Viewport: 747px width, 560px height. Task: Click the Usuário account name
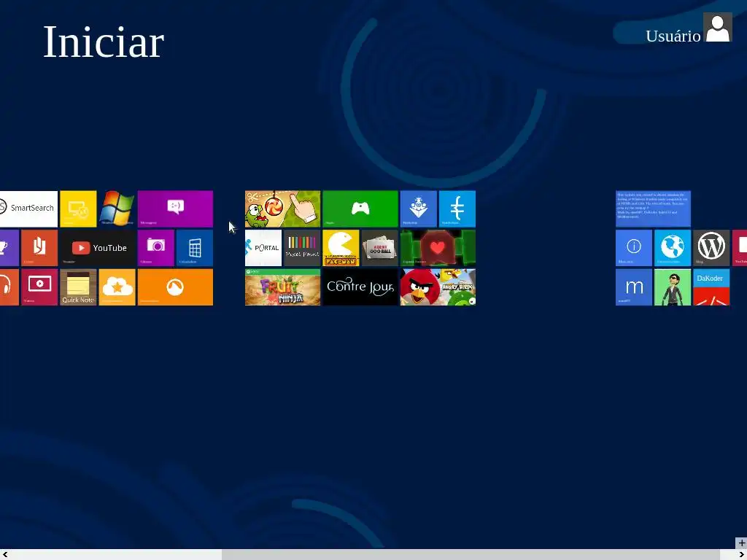pos(673,36)
